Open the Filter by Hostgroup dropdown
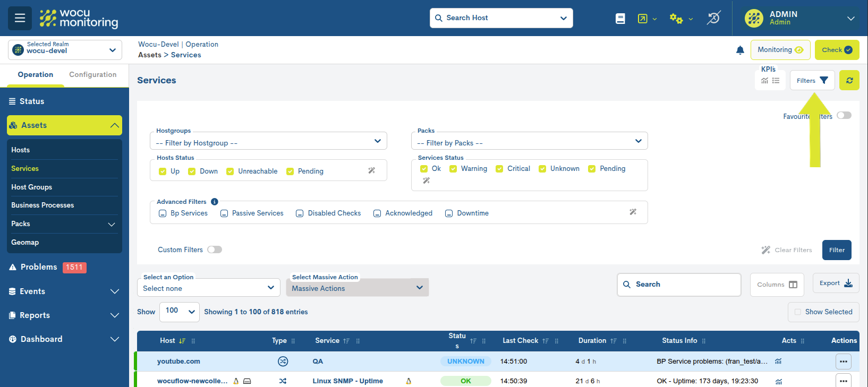Screen dimensions: 868x387 coord(268,142)
